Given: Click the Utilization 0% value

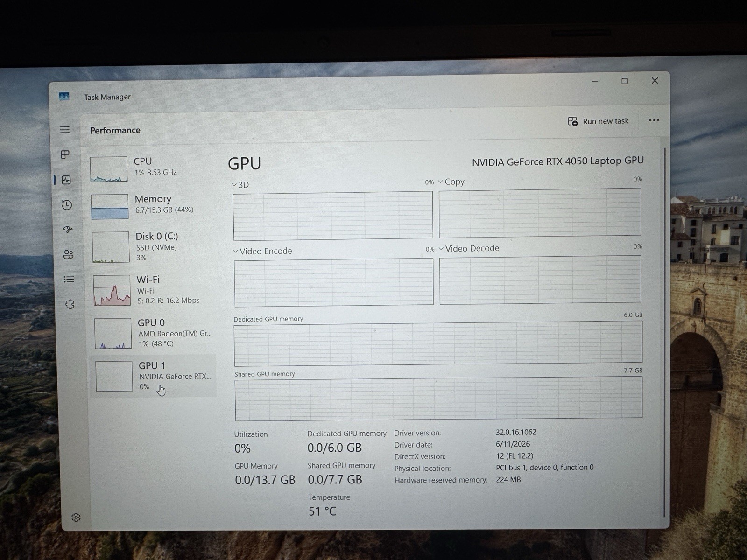Looking at the screenshot, I should pos(242,448).
